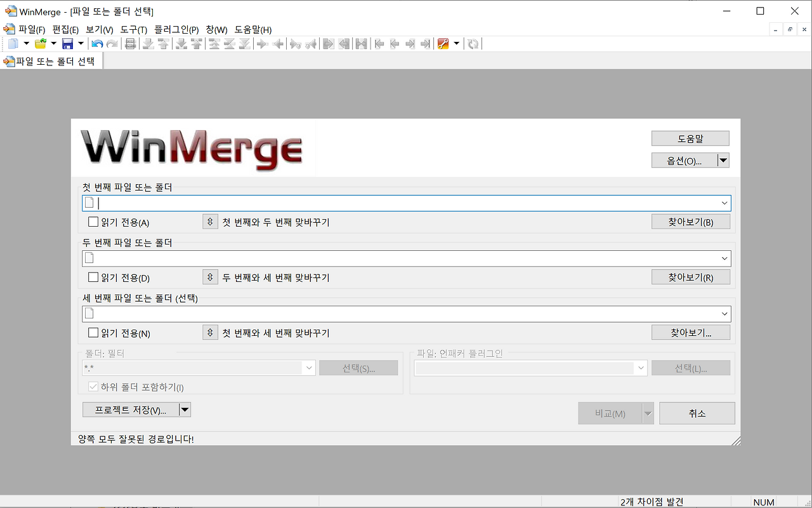812x508 pixels.
Task: Enable read-only for the first file
Action: pyautogui.click(x=92, y=222)
